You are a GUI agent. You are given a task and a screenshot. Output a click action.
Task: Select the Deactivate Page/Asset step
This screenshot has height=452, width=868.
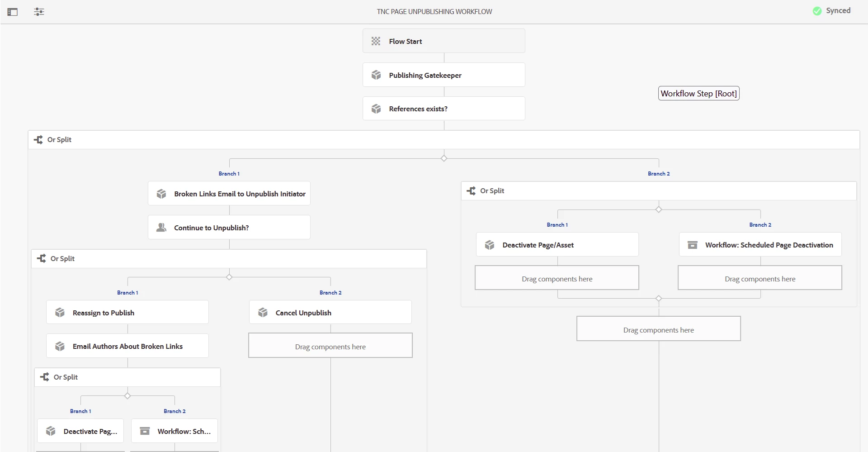click(x=557, y=245)
